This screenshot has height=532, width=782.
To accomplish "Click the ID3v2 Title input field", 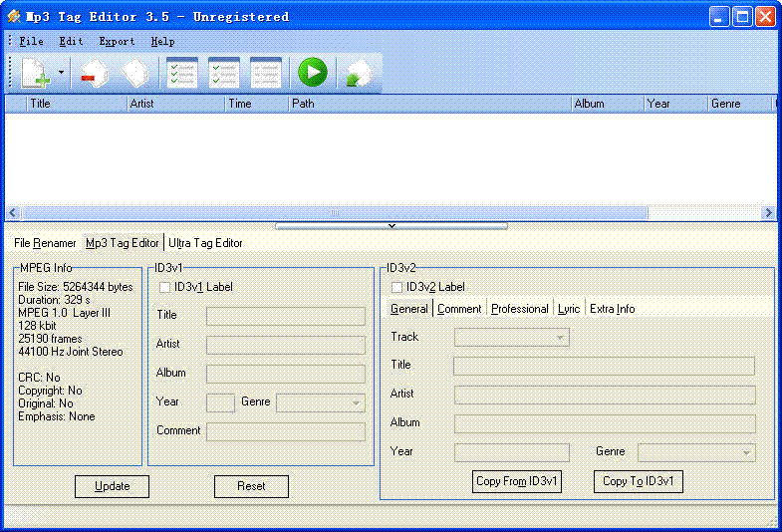I will click(x=605, y=366).
